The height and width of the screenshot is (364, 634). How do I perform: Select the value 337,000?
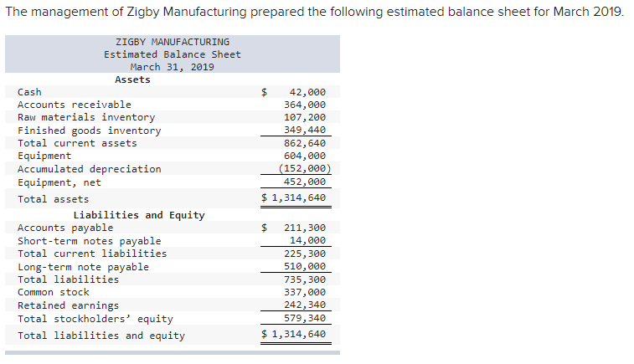pos(305,292)
